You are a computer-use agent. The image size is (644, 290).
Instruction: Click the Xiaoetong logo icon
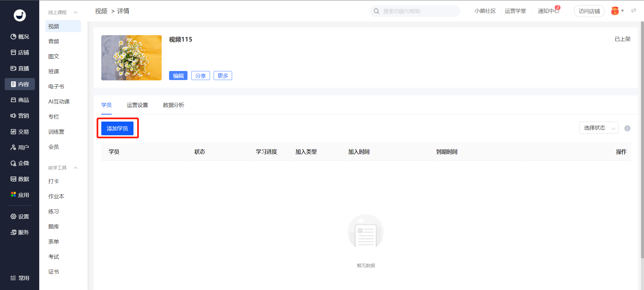click(x=19, y=15)
